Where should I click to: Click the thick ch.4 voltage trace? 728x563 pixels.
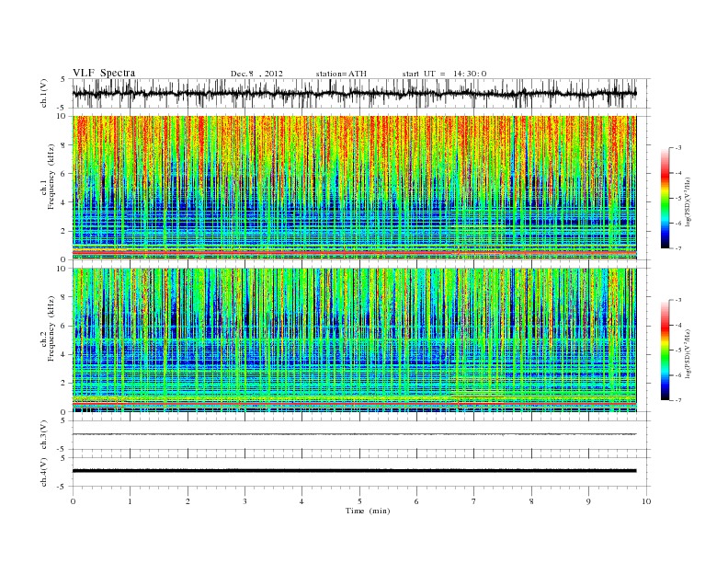(x=354, y=471)
